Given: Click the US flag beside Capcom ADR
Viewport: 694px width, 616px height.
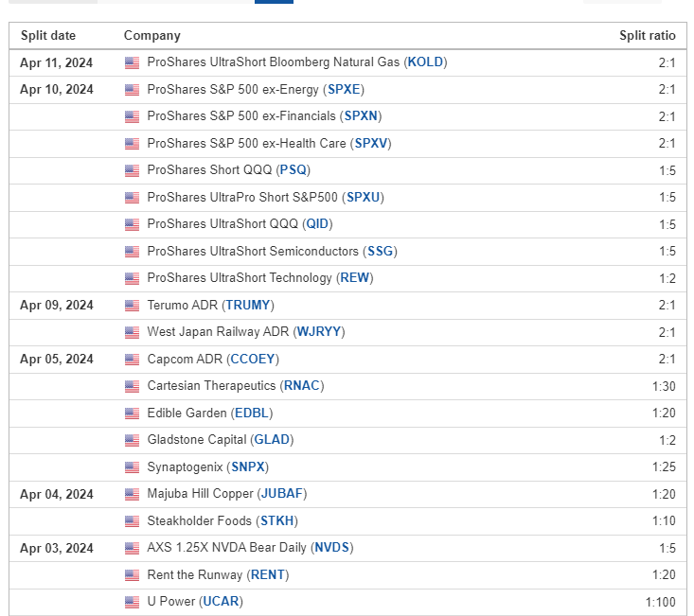Looking at the screenshot, I should (x=132, y=360).
